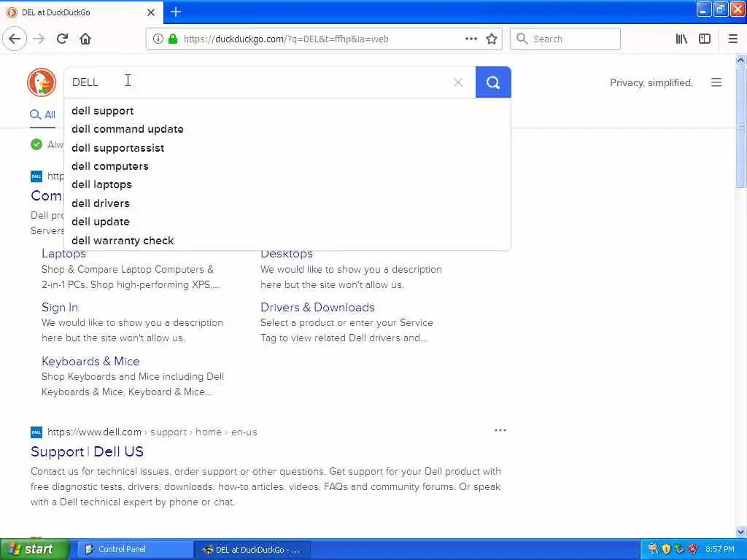
Task: Click the red shield tray icon
Action: point(693,549)
